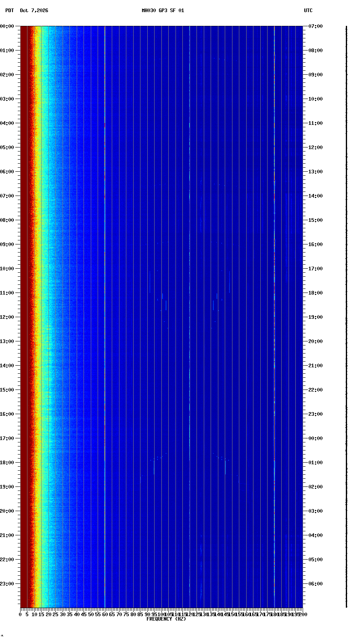Click the 09:00 label on PDT axis
The height and width of the screenshot is (640, 364).
tap(7, 244)
